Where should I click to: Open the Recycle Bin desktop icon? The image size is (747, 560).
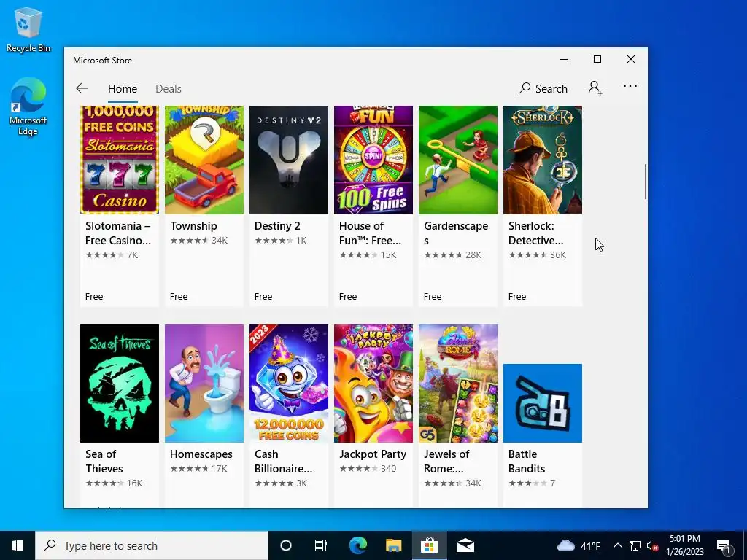click(28, 29)
